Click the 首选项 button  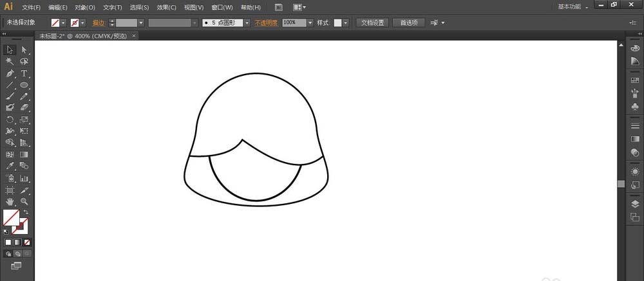(408, 23)
